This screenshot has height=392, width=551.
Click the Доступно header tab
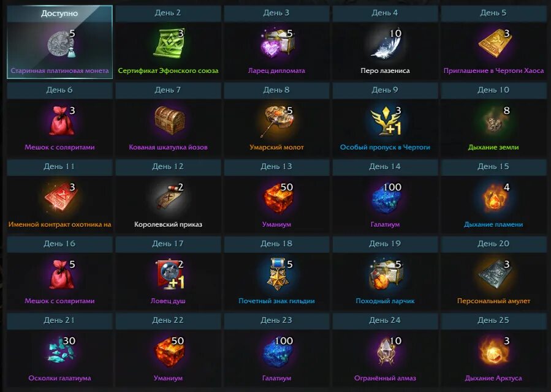coord(59,13)
